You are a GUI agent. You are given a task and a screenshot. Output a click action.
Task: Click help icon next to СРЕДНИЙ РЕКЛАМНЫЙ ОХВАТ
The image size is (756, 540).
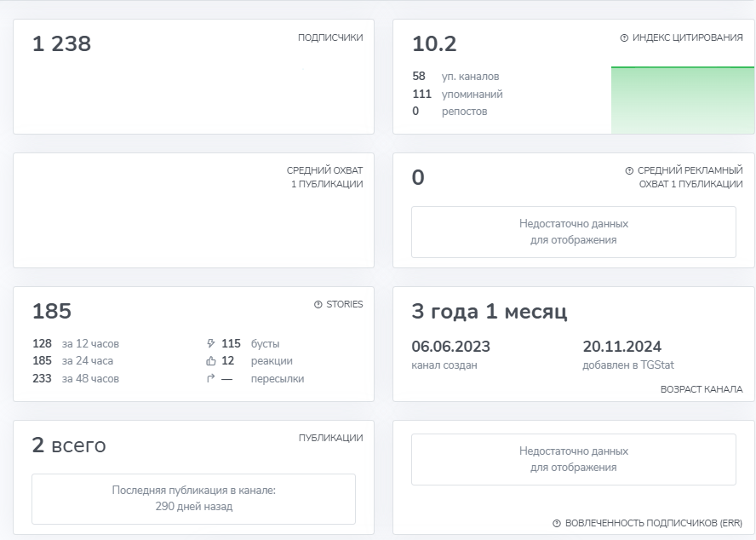629,170
